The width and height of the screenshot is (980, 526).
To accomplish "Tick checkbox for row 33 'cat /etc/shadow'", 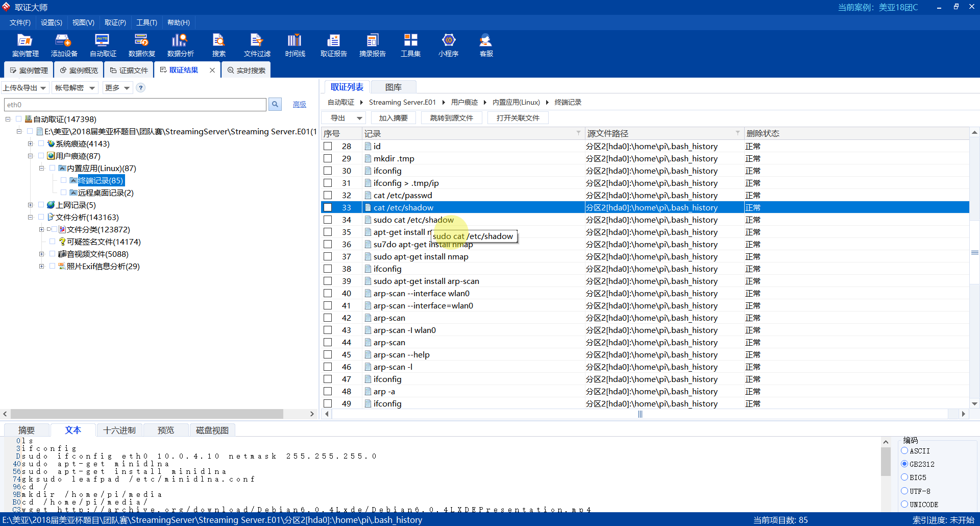I will [x=328, y=207].
